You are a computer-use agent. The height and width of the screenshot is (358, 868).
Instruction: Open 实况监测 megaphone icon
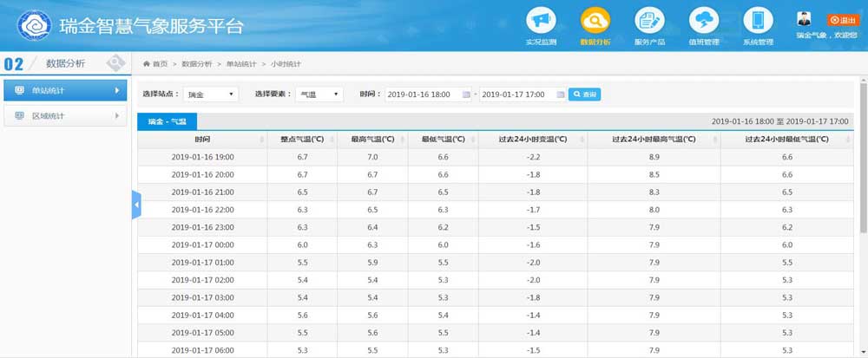tap(541, 20)
